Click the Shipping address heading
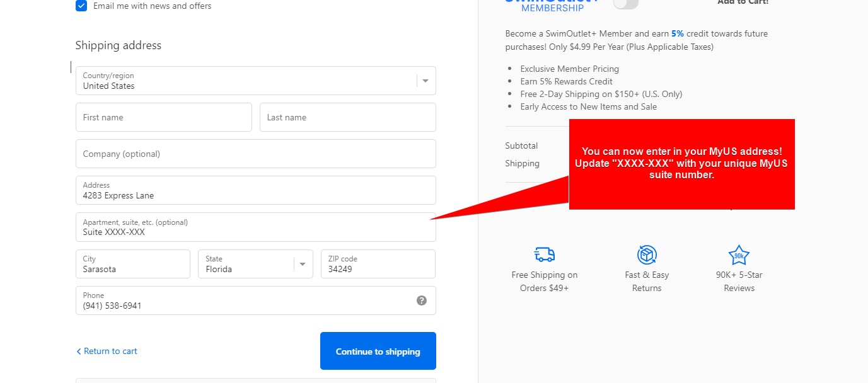This screenshot has height=383, width=868. click(x=119, y=45)
